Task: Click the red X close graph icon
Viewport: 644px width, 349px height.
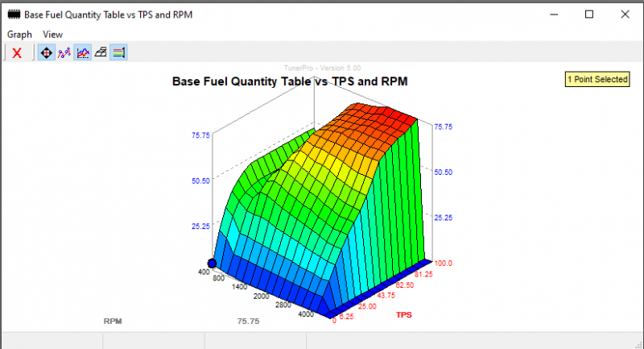Action: click(17, 53)
